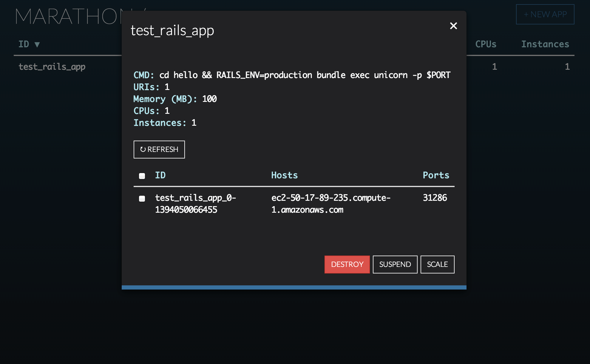Sort tasks by the Hosts column header
Viewport: 590px width, 364px height.
point(284,175)
